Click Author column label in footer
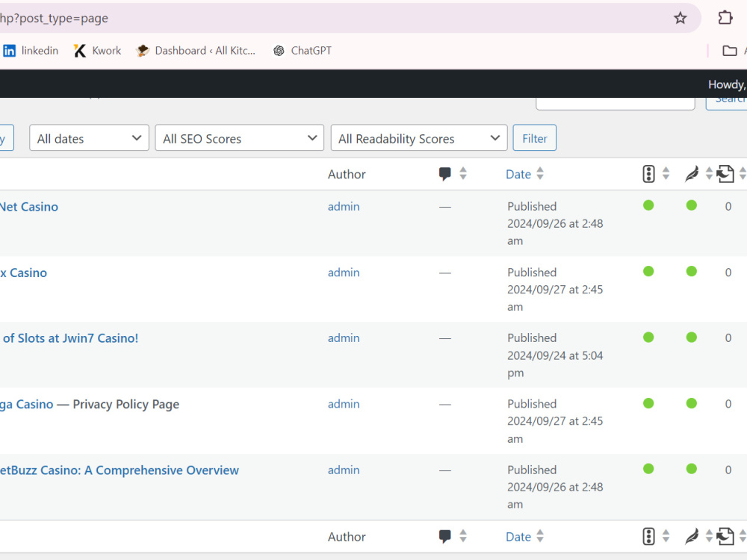Screen dimensions: 747x560 tap(347, 537)
